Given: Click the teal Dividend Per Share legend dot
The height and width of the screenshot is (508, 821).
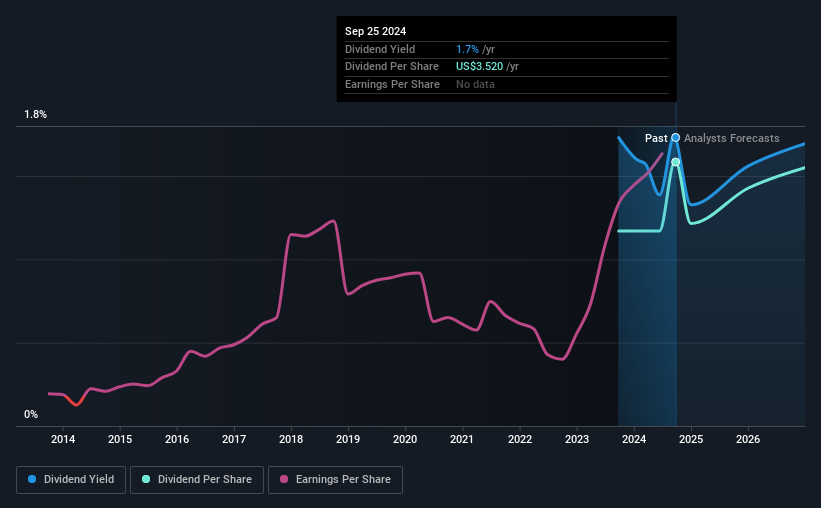Looking at the screenshot, I should tap(146, 479).
